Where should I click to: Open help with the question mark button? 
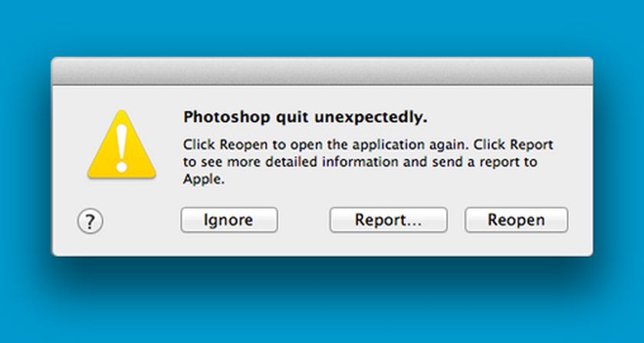(x=90, y=221)
